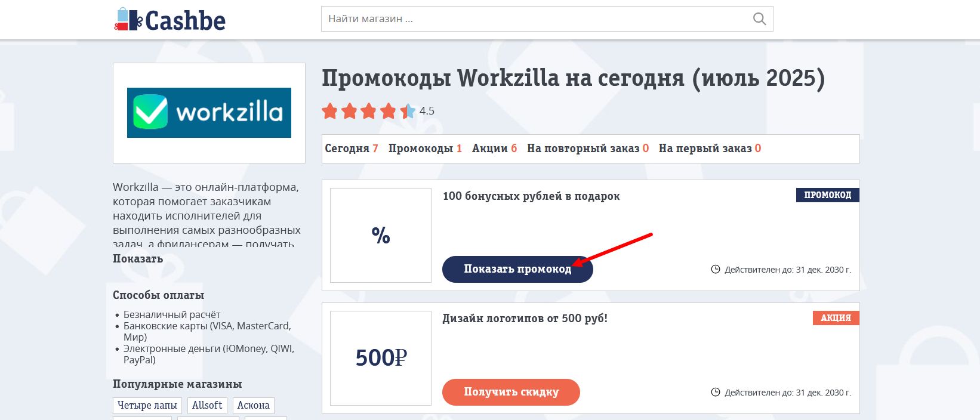Screen dimensions: 980x420
Task: Click the "Способы оплаты" heading
Action: 159,295
